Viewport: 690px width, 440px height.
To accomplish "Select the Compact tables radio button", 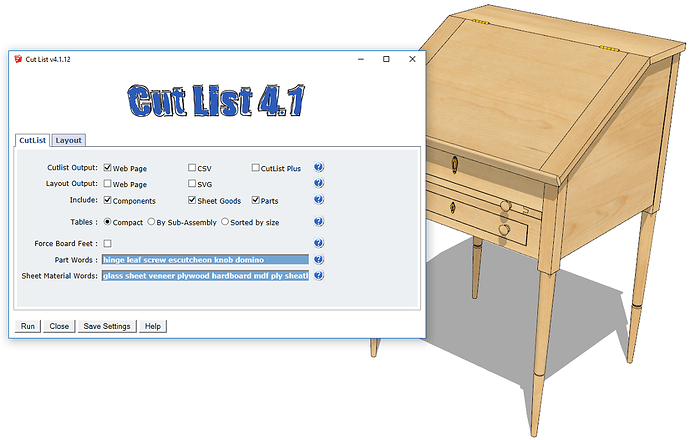I will click(x=107, y=222).
